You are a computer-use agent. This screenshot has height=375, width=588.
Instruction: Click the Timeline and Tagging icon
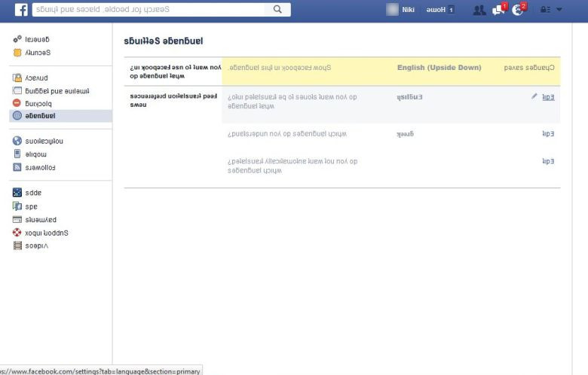(x=17, y=90)
